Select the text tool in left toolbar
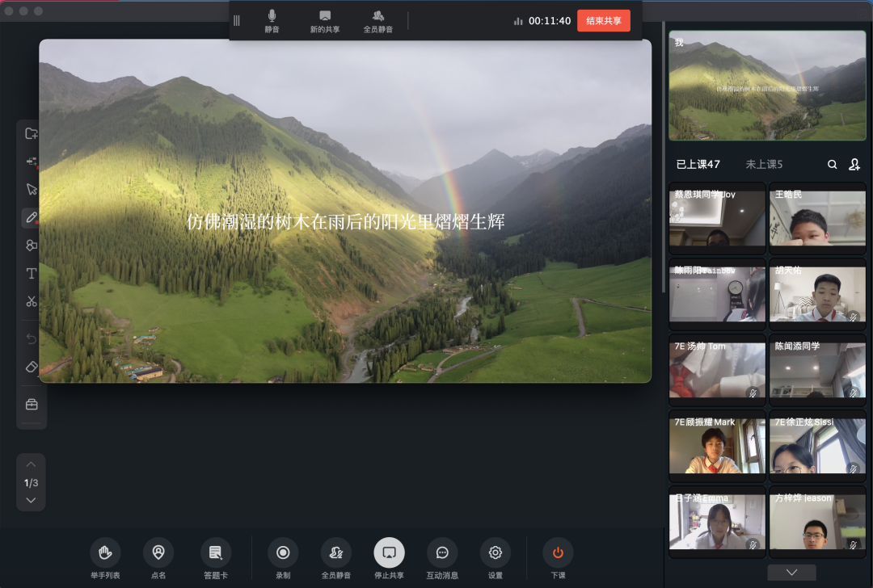The width and height of the screenshot is (873, 588). 32,274
